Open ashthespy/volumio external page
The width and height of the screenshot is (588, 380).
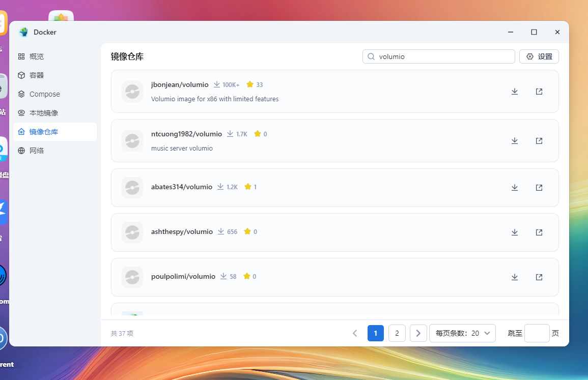(539, 232)
